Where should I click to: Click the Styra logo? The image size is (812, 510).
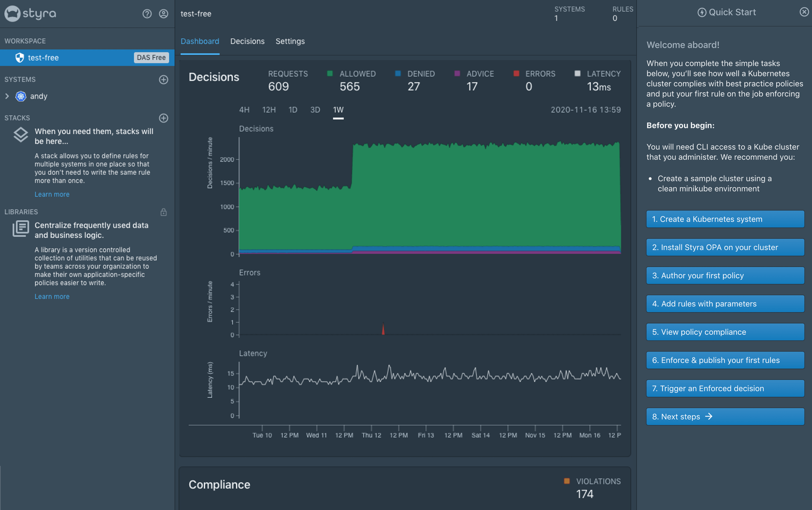click(x=30, y=13)
